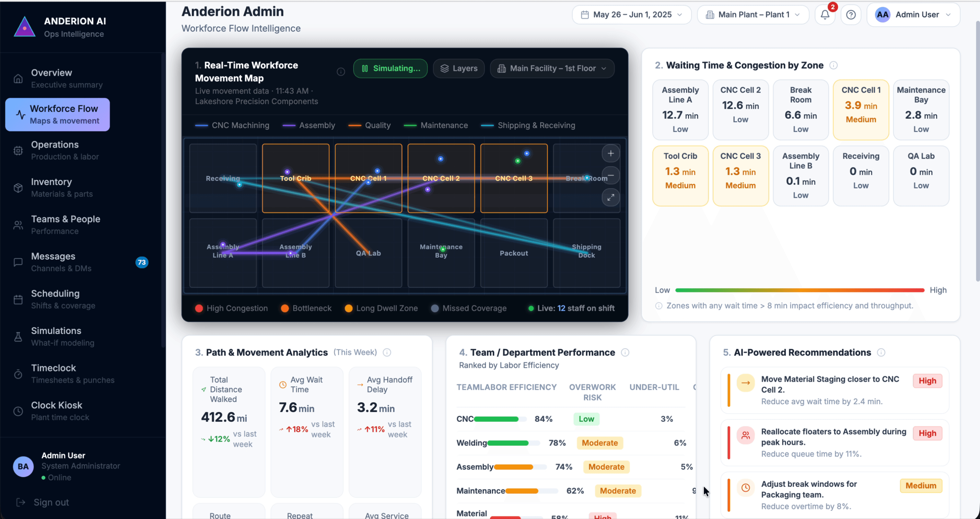This screenshot has width=980, height=519.
Task: Open the Tool Crib waiting time card
Action: pyautogui.click(x=680, y=176)
